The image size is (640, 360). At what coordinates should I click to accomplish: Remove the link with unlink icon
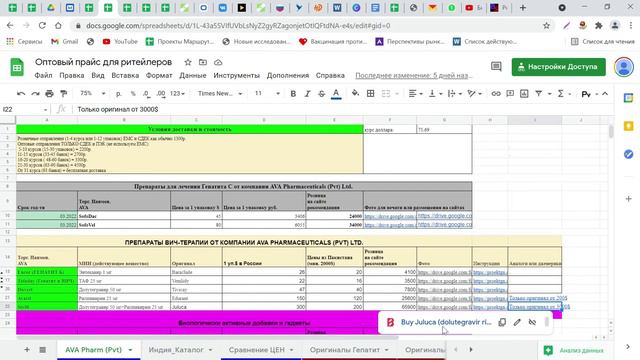pos(532,322)
